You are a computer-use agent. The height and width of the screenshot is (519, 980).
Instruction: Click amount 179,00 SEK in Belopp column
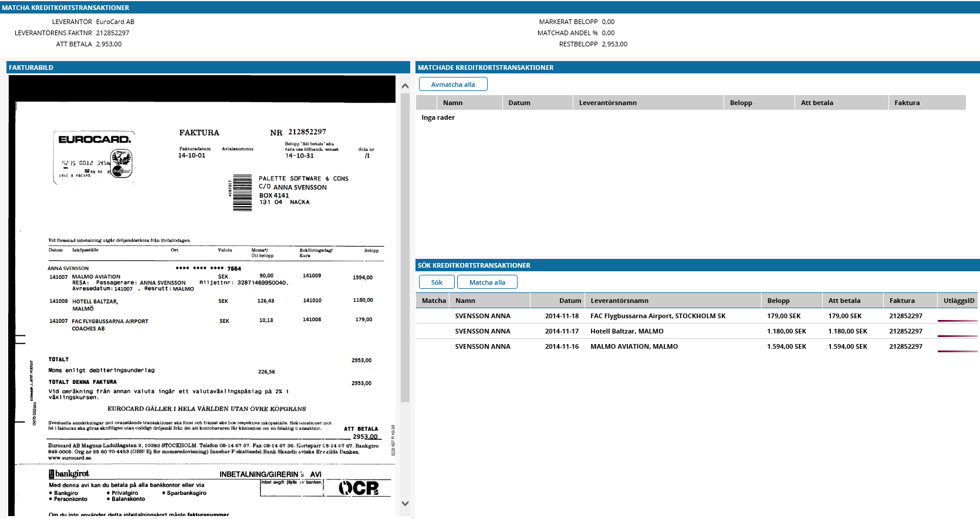783,316
